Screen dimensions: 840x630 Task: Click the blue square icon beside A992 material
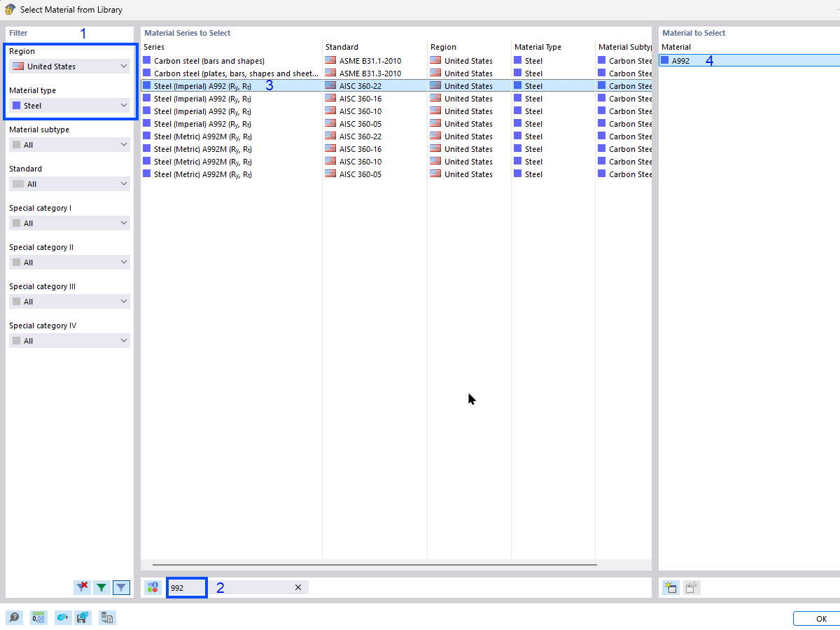tap(665, 60)
